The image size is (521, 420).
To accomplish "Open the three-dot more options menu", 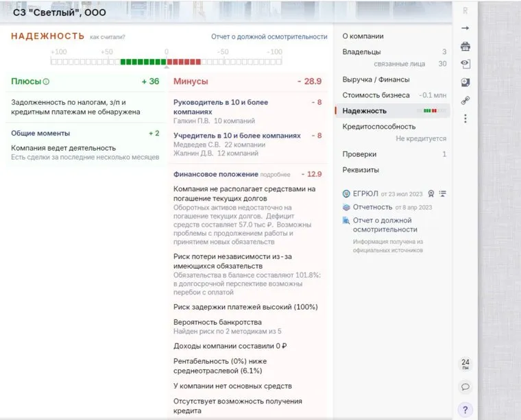I will click(x=465, y=119).
